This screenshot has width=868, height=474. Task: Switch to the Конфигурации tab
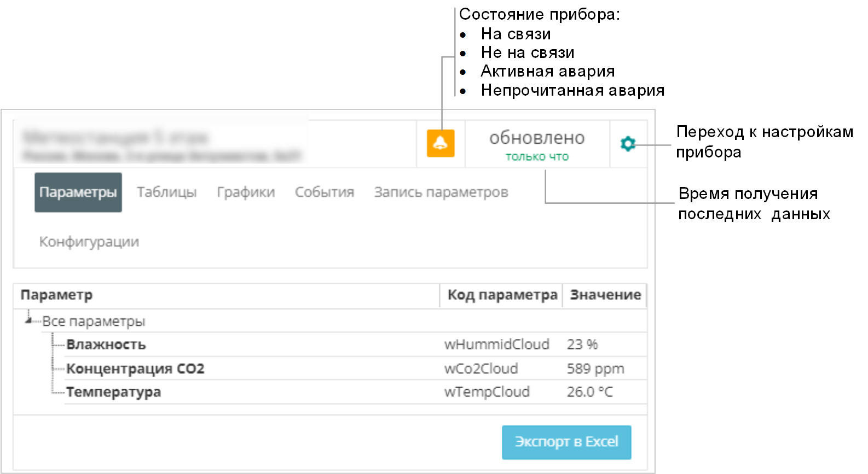coord(89,242)
